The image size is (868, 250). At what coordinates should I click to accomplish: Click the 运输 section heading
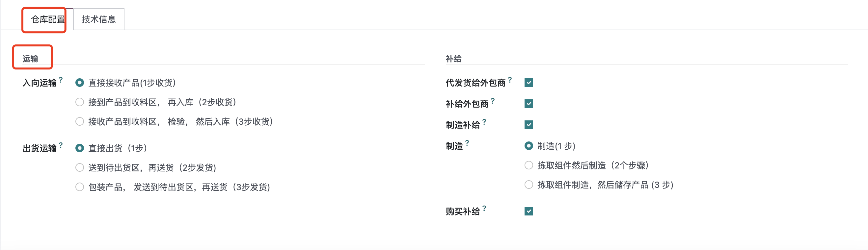coord(30,59)
